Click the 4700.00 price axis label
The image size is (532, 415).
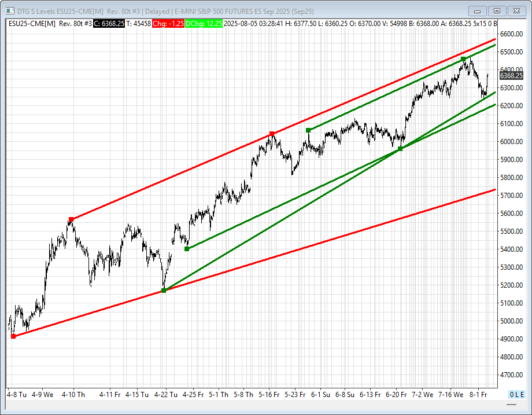511,375
